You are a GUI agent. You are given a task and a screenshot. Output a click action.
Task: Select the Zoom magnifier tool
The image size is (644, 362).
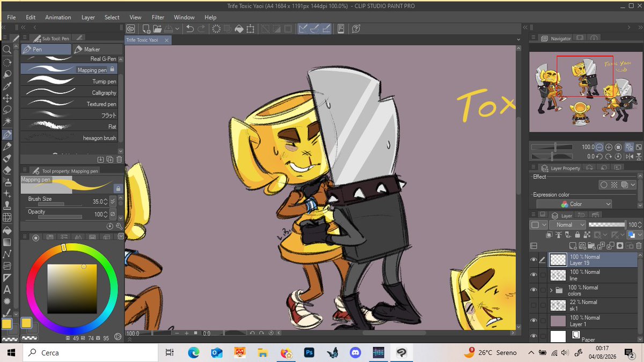click(7, 49)
